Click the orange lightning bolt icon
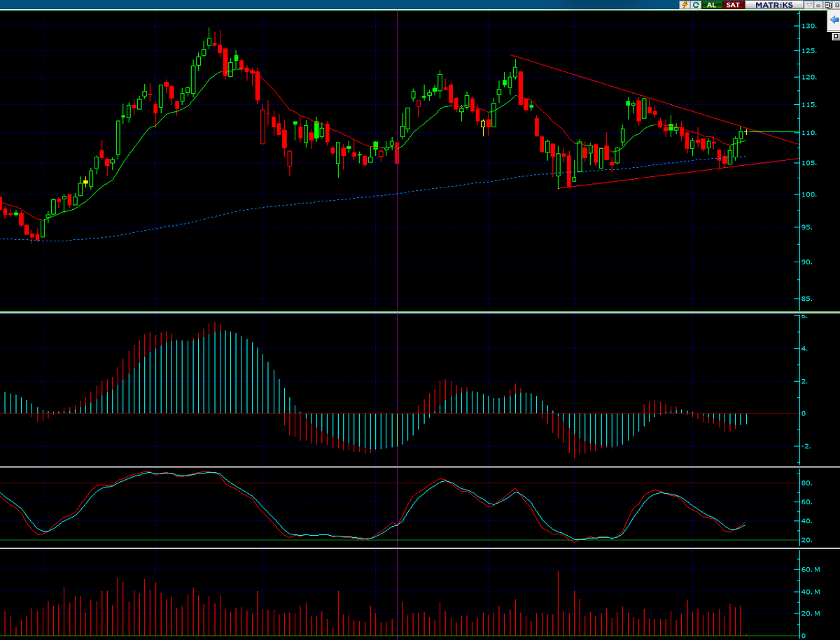 pos(685,5)
